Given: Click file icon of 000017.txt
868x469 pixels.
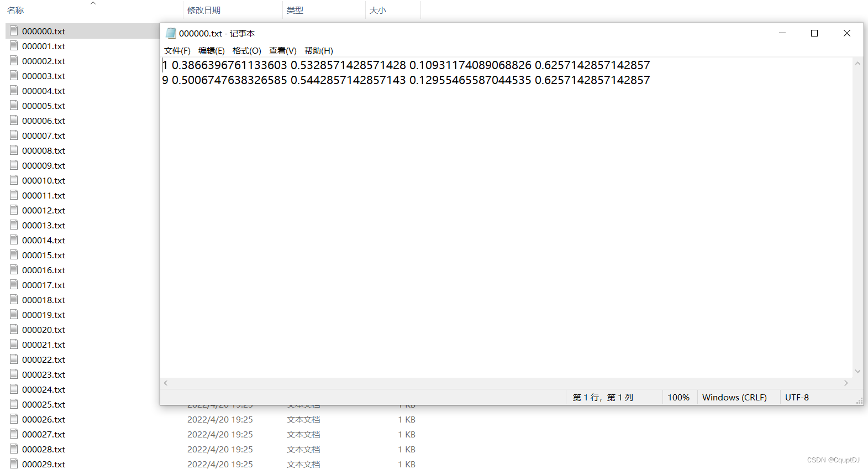Looking at the screenshot, I should pyautogui.click(x=14, y=285).
